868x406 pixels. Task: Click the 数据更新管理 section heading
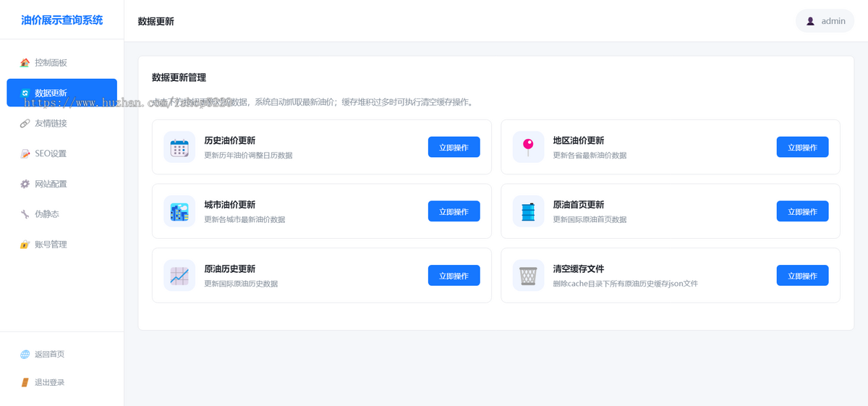pyautogui.click(x=179, y=77)
